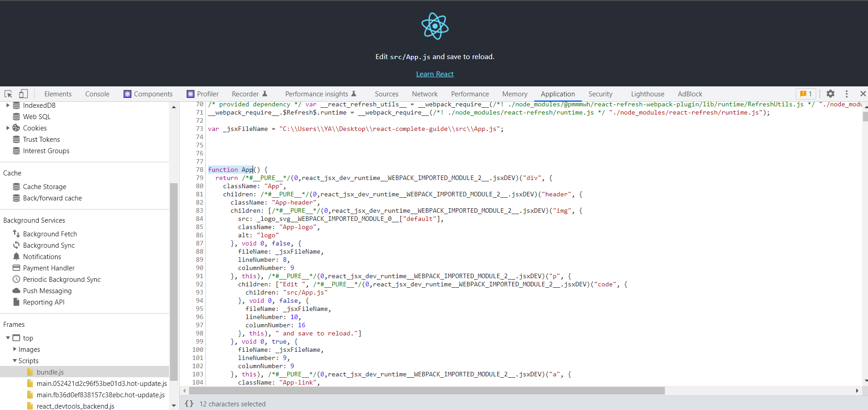
Task: Click the React icon on the Components tab
Action: [127, 94]
